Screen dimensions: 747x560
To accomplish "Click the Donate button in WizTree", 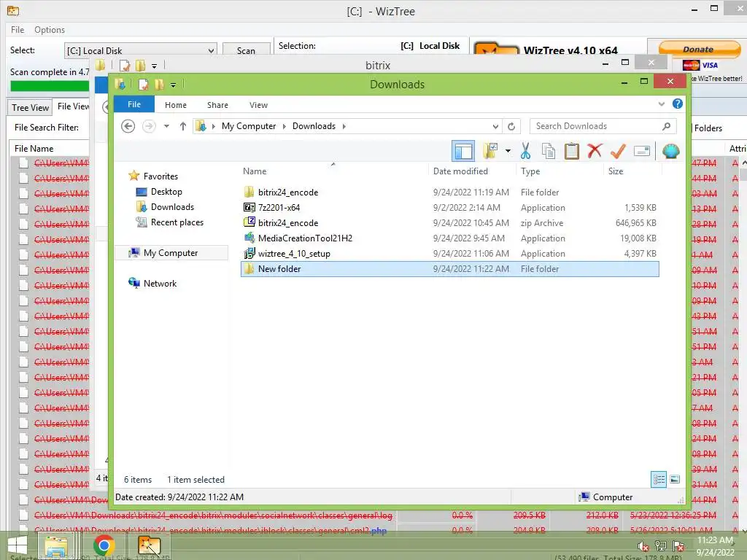I will [699, 49].
